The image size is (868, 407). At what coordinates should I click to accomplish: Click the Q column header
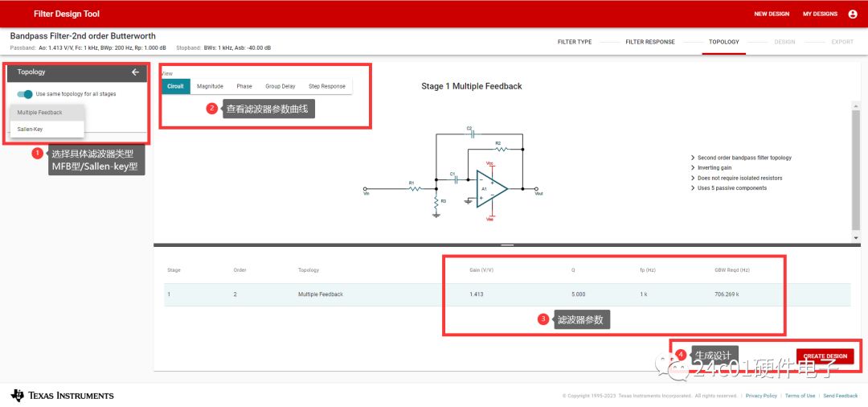[573, 270]
